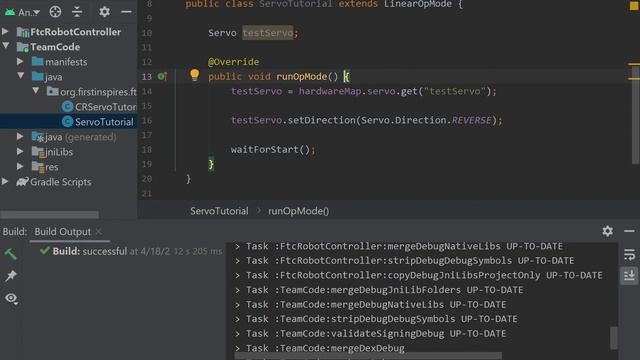
Task: Click the yellow intention lightbulb icon
Action: (x=195, y=75)
